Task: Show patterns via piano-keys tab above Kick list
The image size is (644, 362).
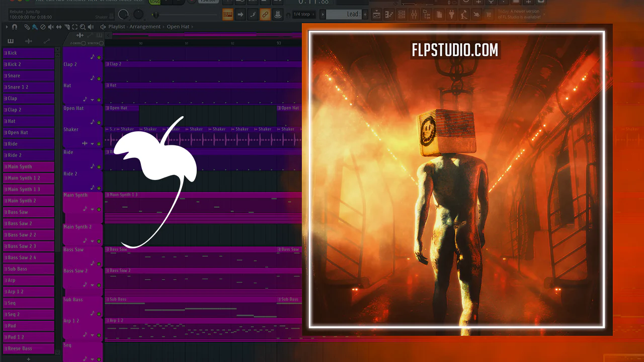Action: 11,41
